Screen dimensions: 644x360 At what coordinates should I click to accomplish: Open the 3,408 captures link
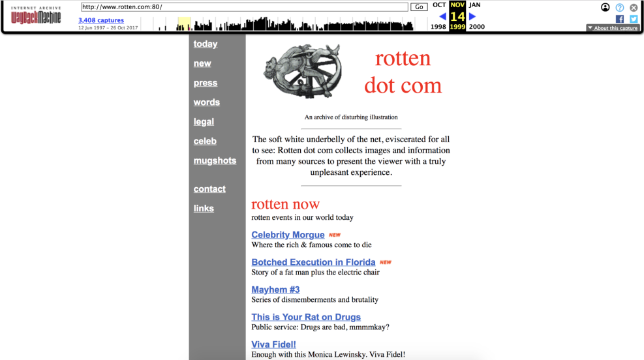click(101, 20)
